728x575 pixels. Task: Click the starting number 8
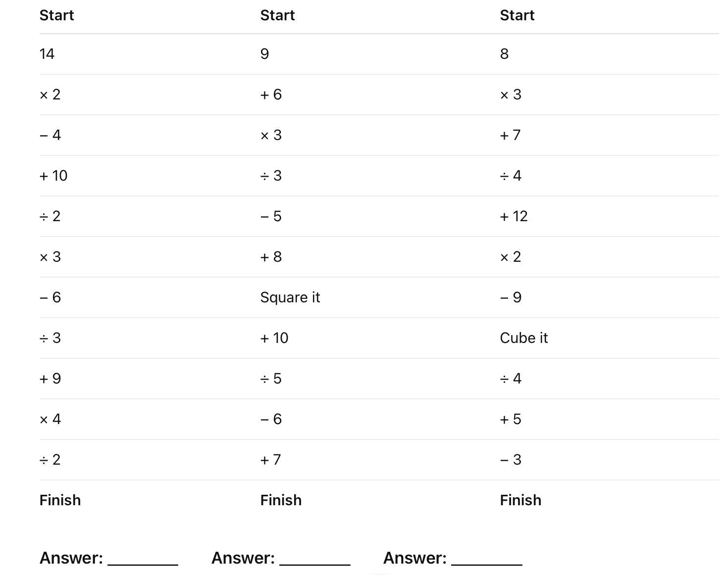[504, 54]
